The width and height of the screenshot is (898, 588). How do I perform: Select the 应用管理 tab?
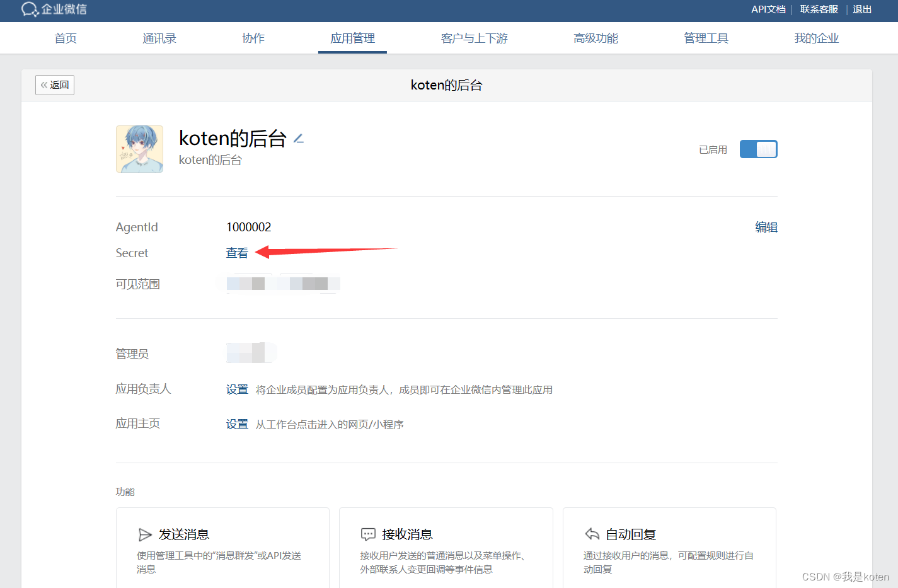point(352,38)
